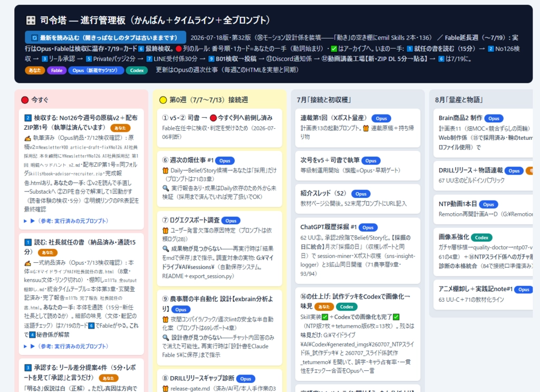Click gift icon beside release-gate.md text
The width and height of the screenshot is (540, 392).
(x=165, y=388)
